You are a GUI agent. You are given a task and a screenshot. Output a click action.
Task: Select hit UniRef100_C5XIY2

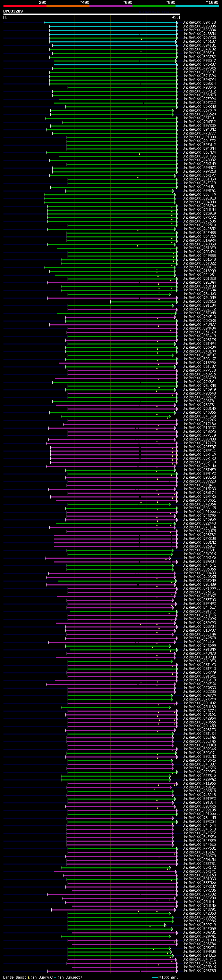click(x=199, y=867)
